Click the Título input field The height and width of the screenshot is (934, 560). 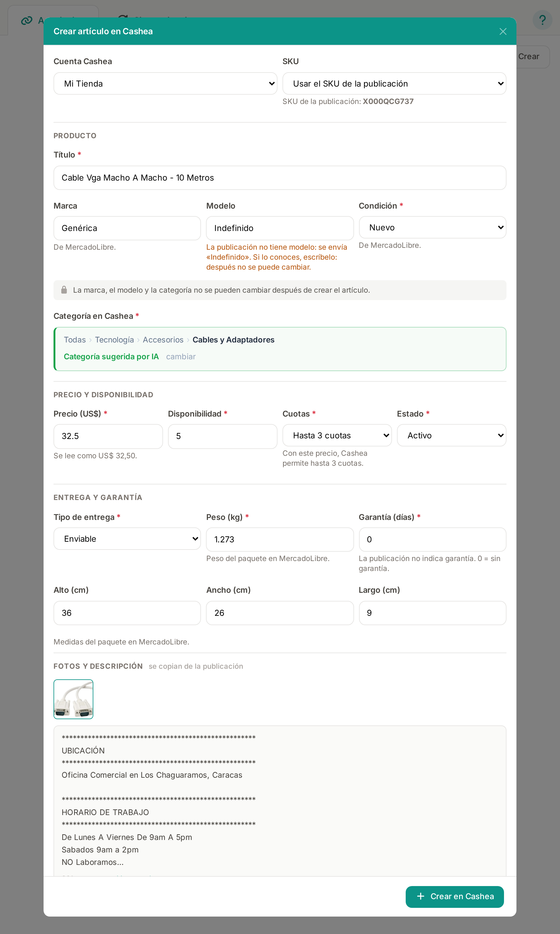tap(280, 178)
